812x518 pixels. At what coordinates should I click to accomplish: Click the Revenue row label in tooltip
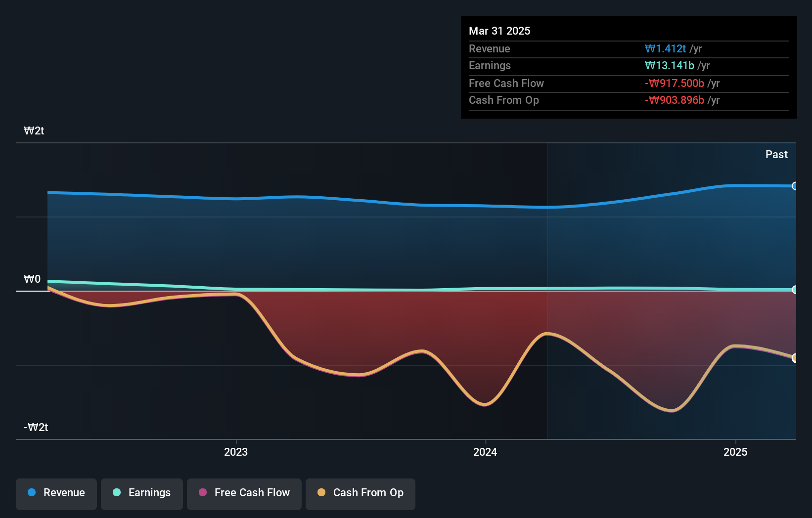(490, 48)
